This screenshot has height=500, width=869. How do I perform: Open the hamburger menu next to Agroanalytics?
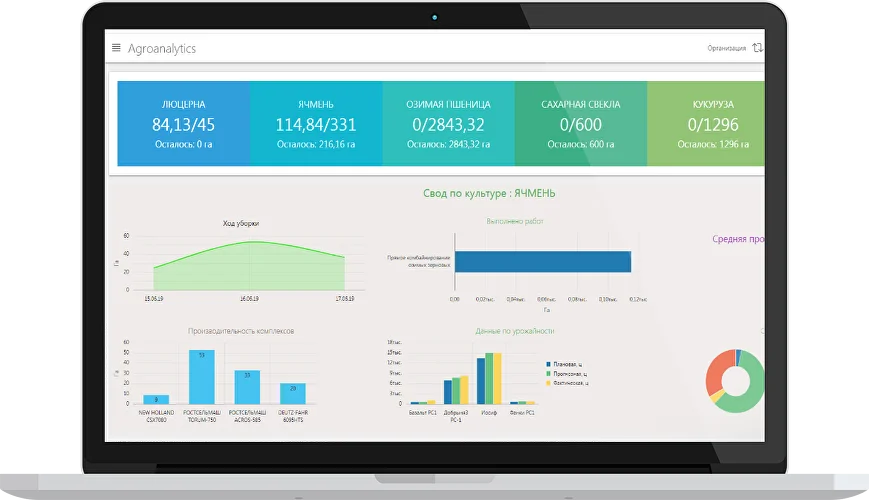tap(116, 48)
